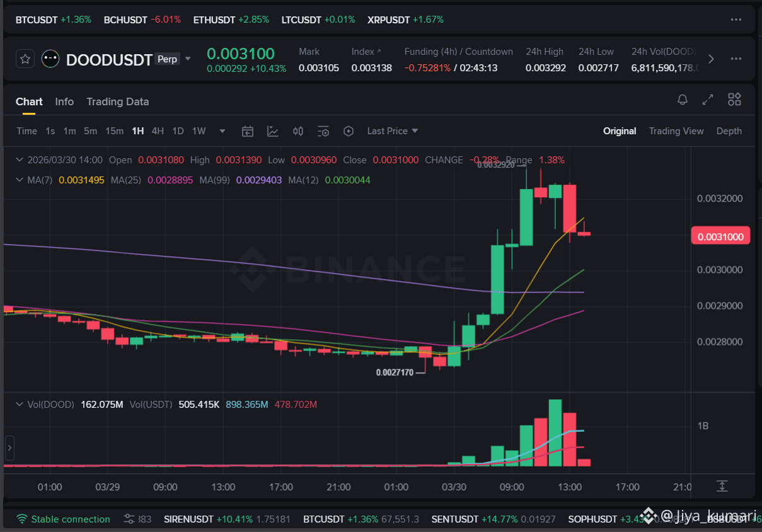762x532 pixels.
Task: Click the MA(99) indicator legend
Action: [241, 180]
